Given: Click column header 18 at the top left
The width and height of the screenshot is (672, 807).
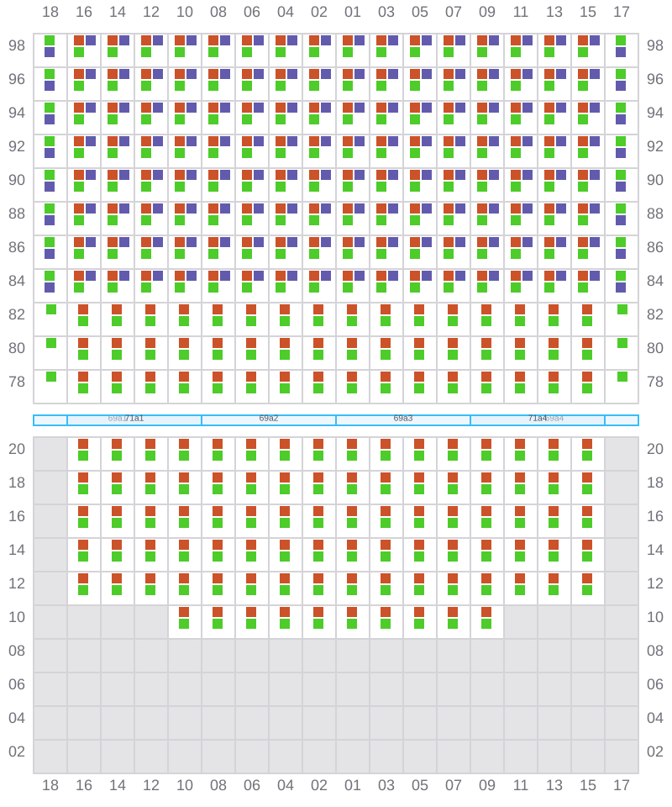Looking at the screenshot, I should click(50, 12).
